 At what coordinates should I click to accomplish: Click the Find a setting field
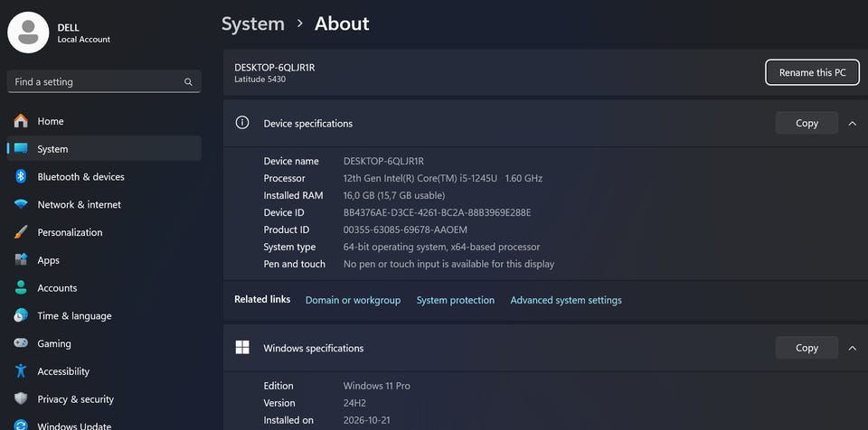click(104, 82)
